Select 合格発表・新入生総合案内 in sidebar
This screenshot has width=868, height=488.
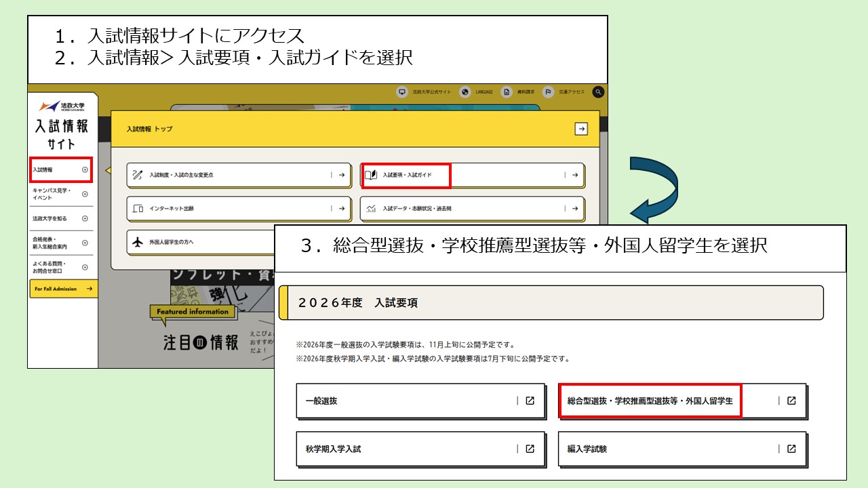(61, 243)
